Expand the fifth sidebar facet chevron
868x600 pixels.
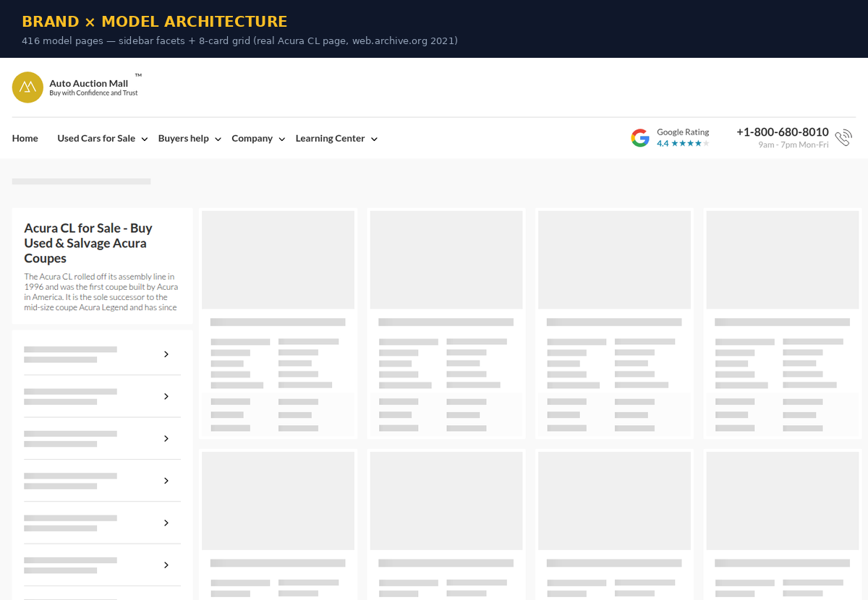pos(166,523)
